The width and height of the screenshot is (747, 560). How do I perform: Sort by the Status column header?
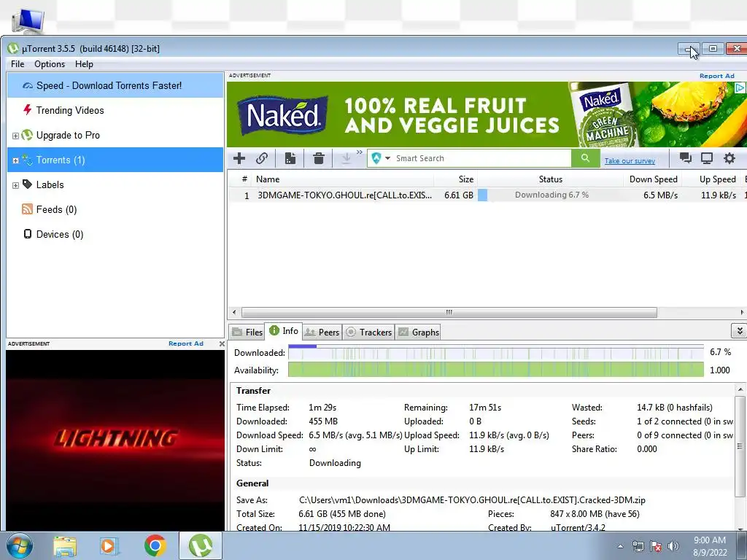click(x=550, y=179)
